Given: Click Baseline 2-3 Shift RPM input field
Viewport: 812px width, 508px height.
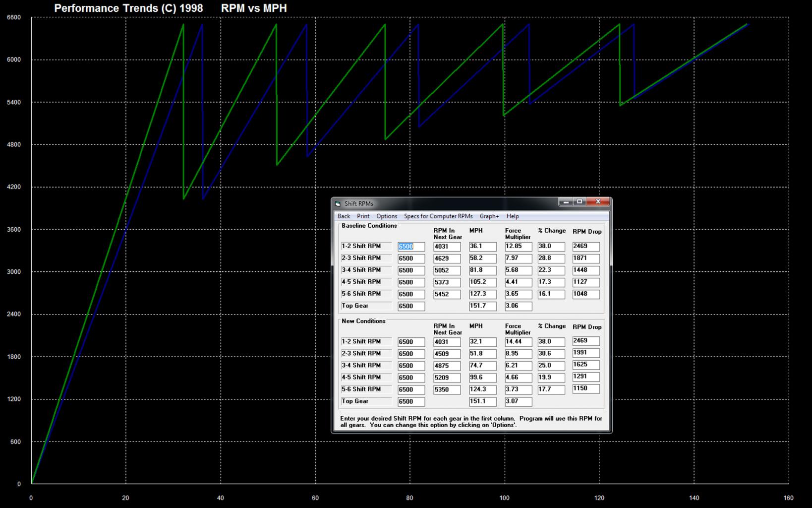Looking at the screenshot, I should (x=411, y=258).
